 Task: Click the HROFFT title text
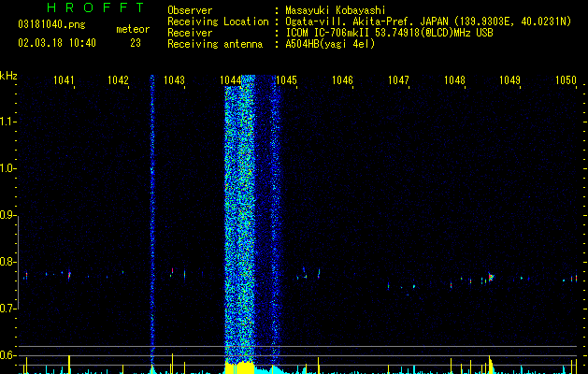click(x=95, y=7)
